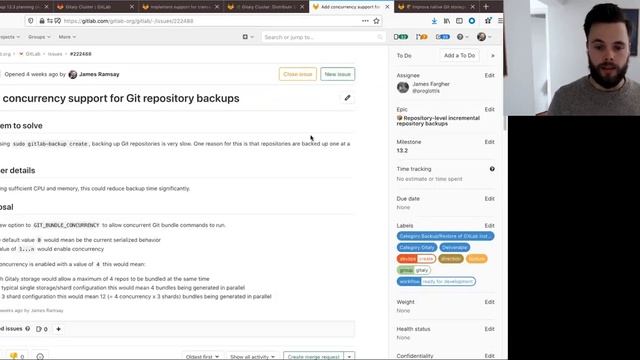640x360 pixels.
Task: Click the Add a To Do button
Action: tap(459, 56)
